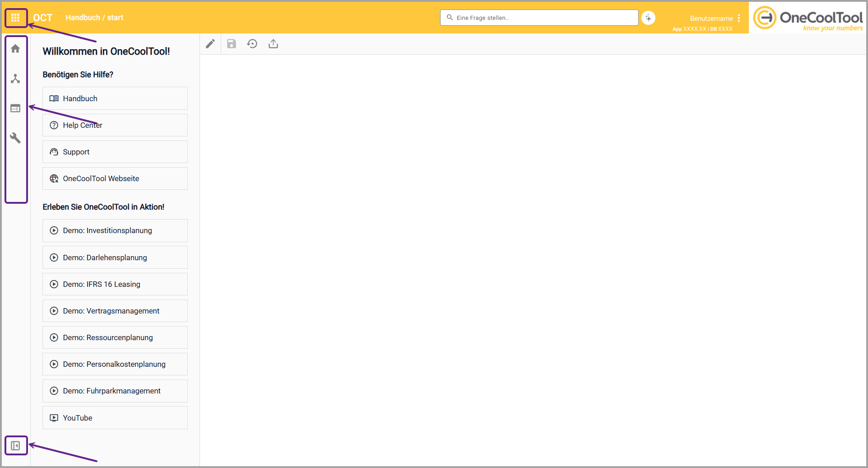Click the 'Willkommen in OneCoolTool!' heading
Viewport: 868px width, 468px height.
[106, 51]
